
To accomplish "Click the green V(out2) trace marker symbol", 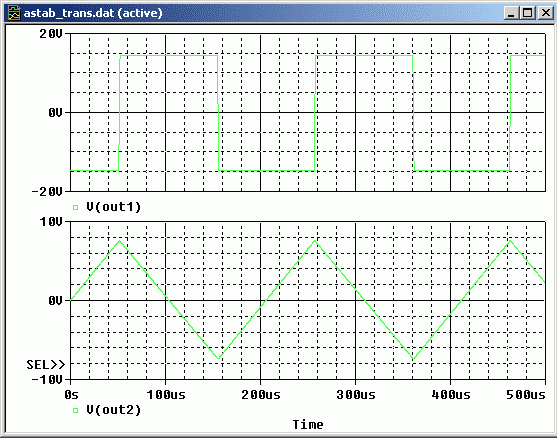I will (75, 410).
